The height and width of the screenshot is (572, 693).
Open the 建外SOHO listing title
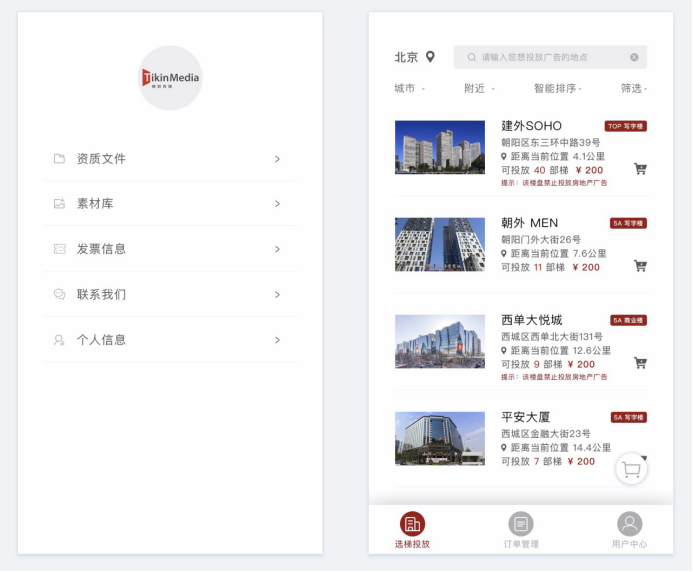coord(531,126)
